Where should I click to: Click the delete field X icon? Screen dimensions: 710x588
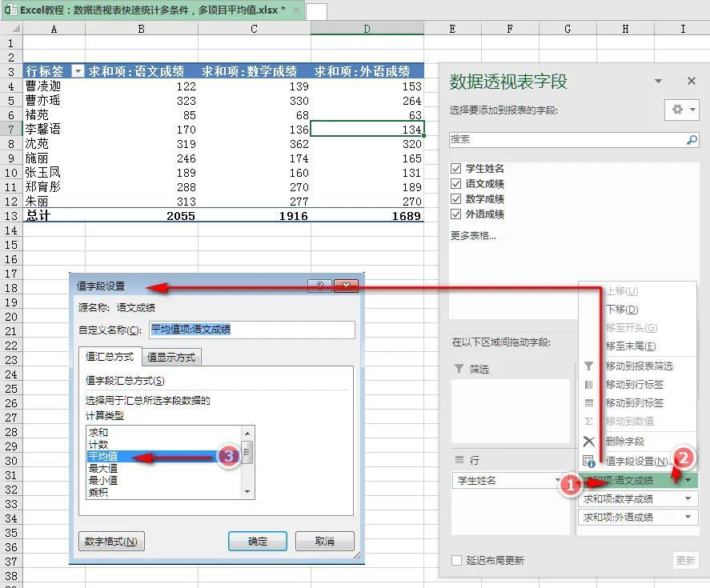coord(588,442)
